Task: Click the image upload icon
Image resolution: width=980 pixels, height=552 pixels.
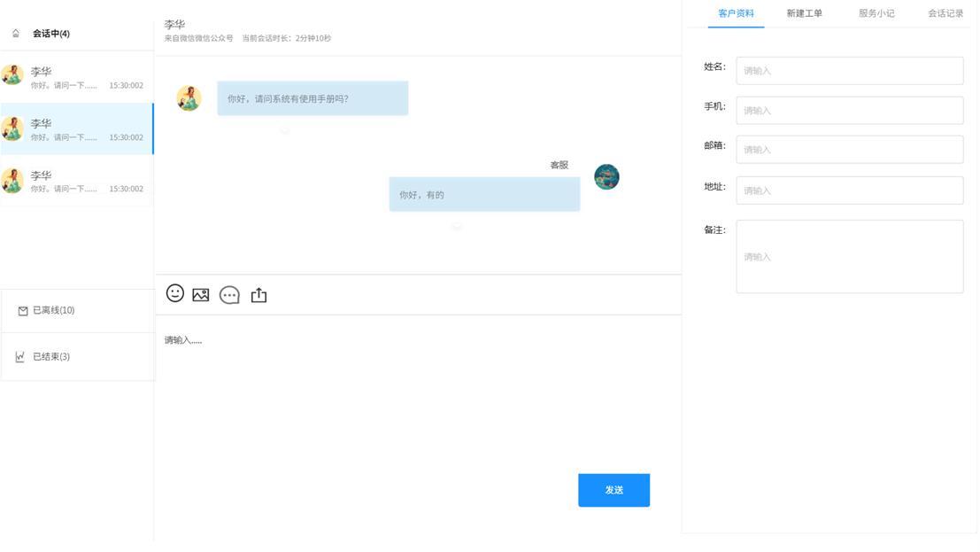Action: click(201, 295)
